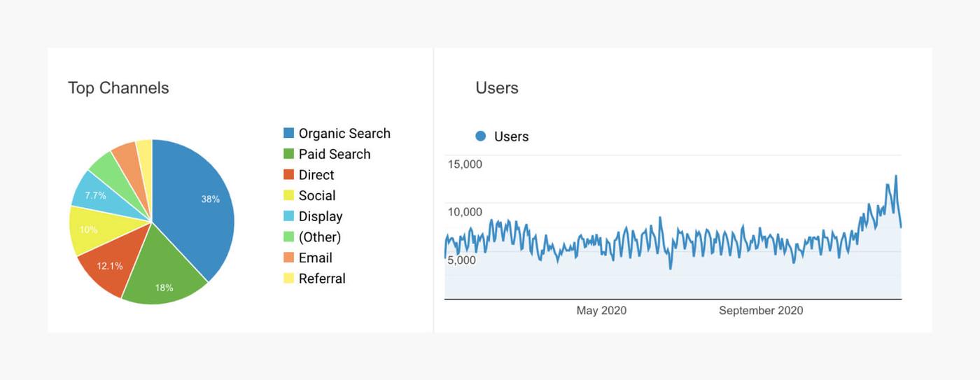Click the green Paid Search legend swatch
Screen dimensions: 980x380
click(x=288, y=154)
